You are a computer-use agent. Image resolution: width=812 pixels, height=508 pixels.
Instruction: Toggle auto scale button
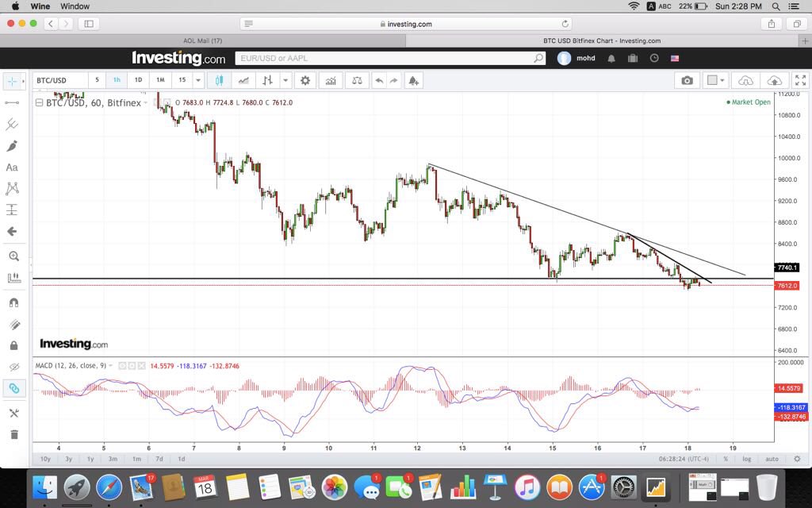(x=772, y=459)
